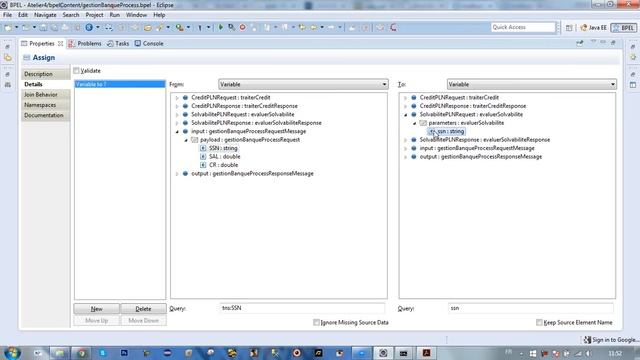Click the Sign in to Google icon

(x=587, y=340)
